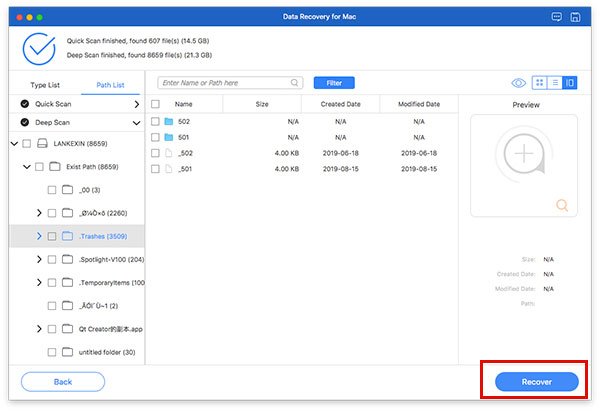Select the _ÀÖï¨Ü~1 (2) folder label
This screenshot has width=600, height=411.
tap(98, 306)
